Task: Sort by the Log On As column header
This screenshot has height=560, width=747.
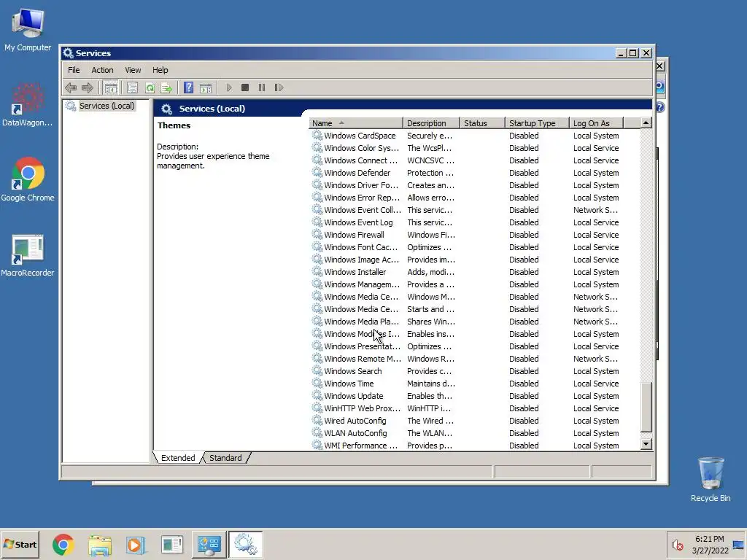Action: point(597,123)
